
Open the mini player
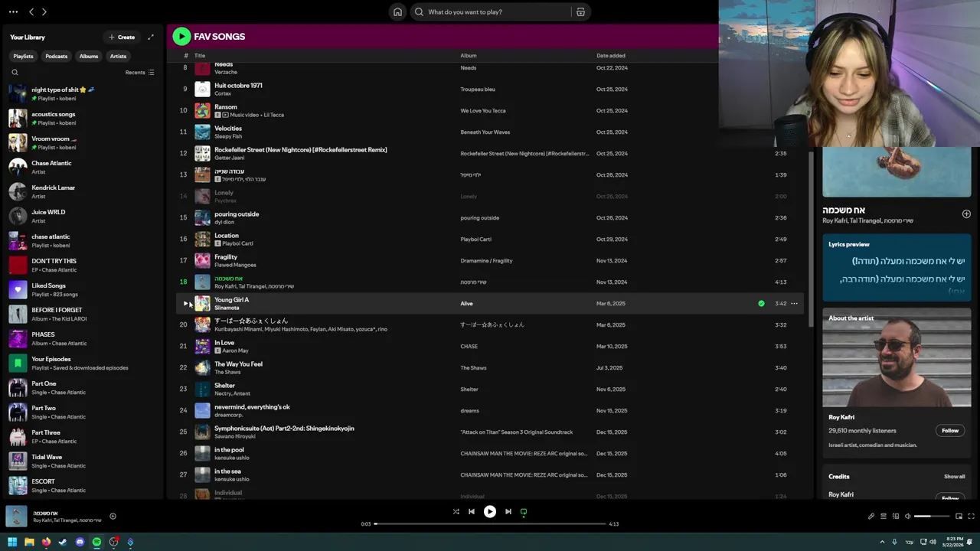pyautogui.click(x=959, y=517)
